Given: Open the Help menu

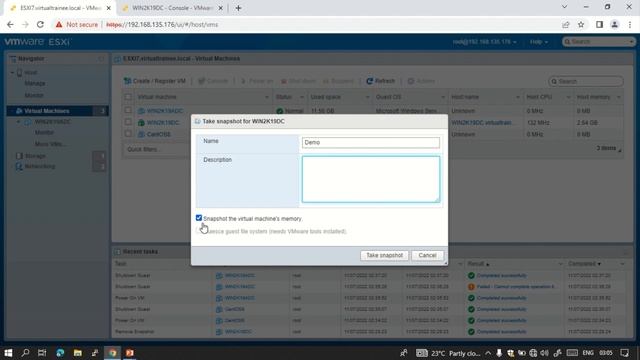Looking at the screenshot, I should click(x=538, y=42).
